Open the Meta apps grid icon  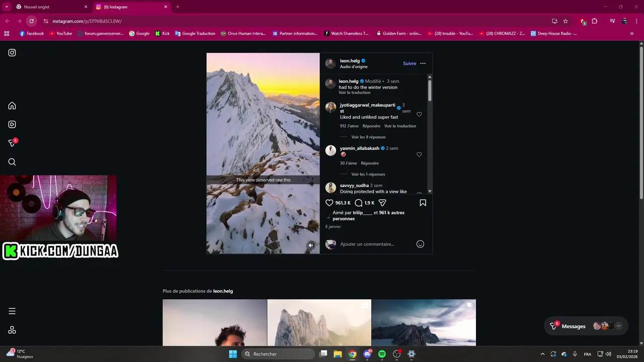tap(12, 330)
